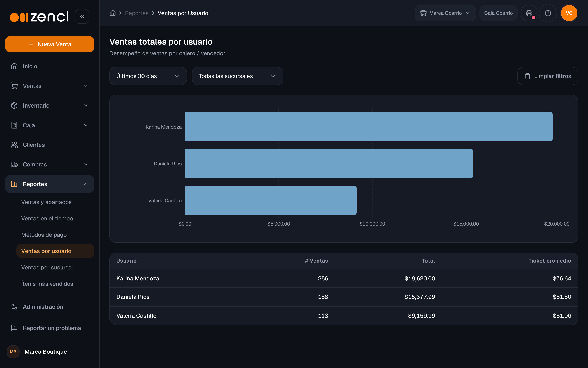588x368 pixels.
Task: Open Ventas y apartados report
Action: (46, 202)
